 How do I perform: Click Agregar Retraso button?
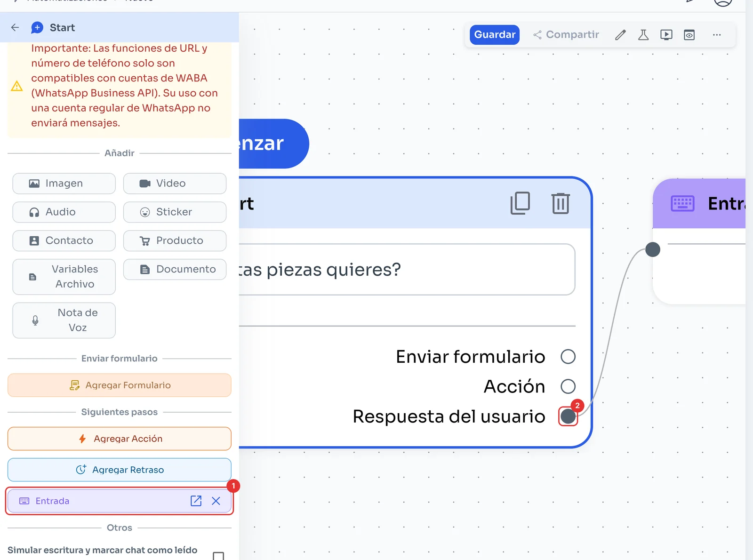(120, 470)
